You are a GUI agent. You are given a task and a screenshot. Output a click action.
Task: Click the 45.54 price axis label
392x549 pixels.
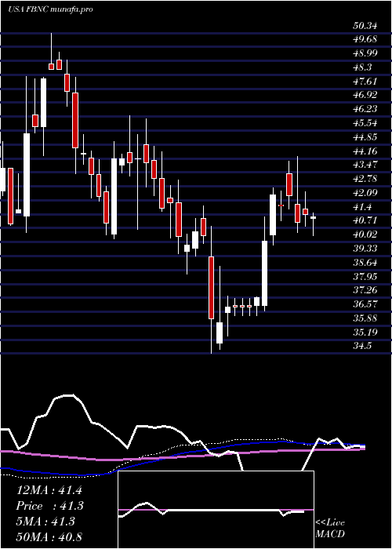tap(364, 123)
